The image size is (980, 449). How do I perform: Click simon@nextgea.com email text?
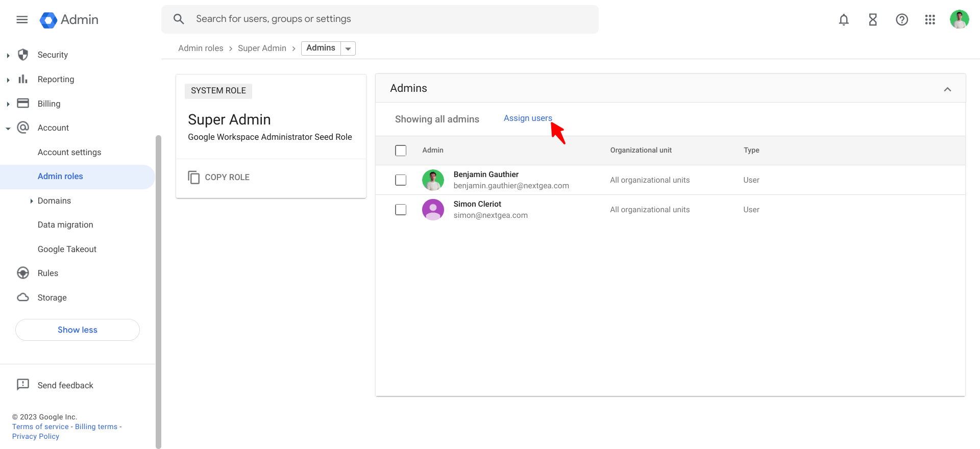tap(491, 215)
